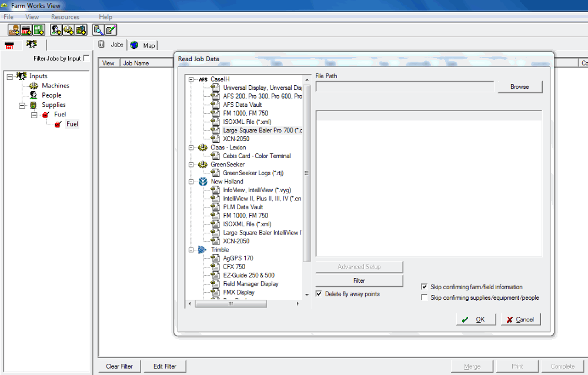Open the Resources menu

point(65,17)
